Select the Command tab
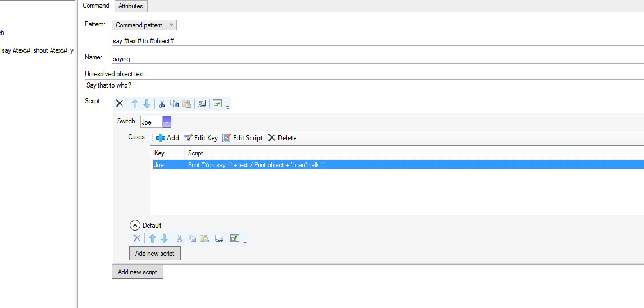The image size is (644, 308). [x=96, y=6]
